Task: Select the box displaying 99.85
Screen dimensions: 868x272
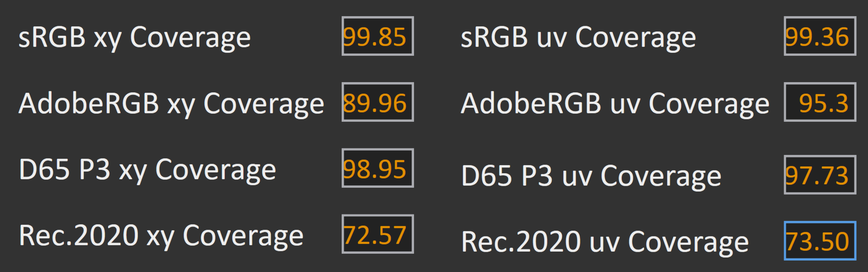Action: 377,36
